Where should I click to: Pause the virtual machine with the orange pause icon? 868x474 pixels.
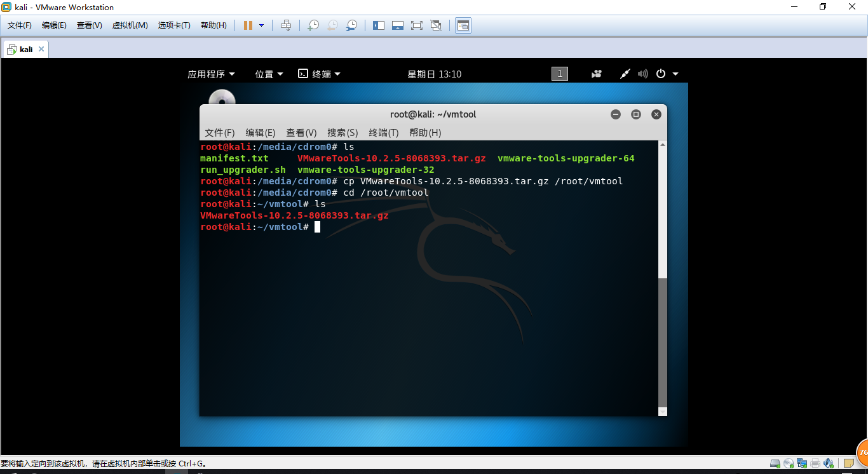click(x=248, y=25)
